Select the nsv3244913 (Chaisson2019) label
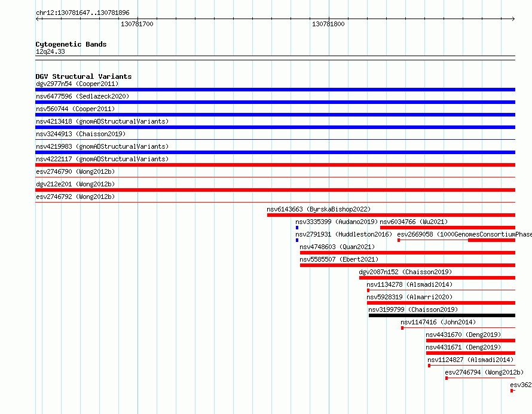This screenshot has width=532, height=414. [x=81, y=134]
